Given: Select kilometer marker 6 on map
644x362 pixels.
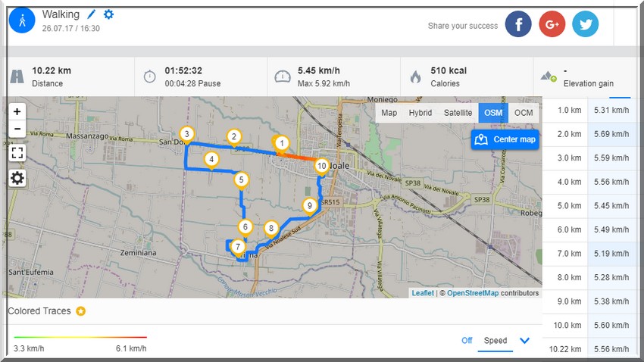Looking at the screenshot, I should click(x=245, y=228).
